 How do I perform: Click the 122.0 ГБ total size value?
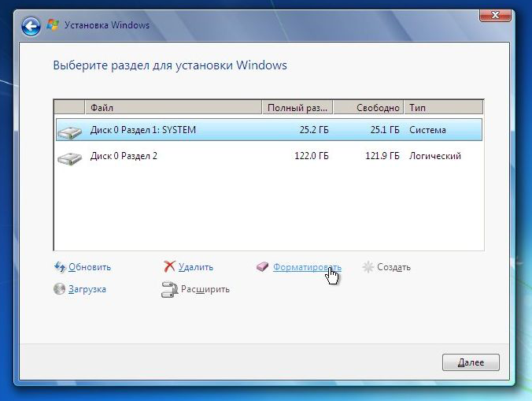(x=312, y=156)
